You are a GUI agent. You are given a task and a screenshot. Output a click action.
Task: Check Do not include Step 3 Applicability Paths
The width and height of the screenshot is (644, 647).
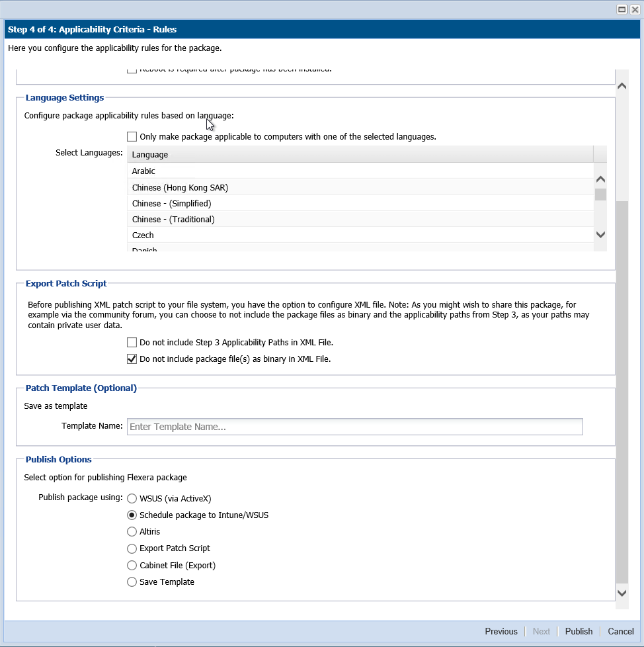132,343
